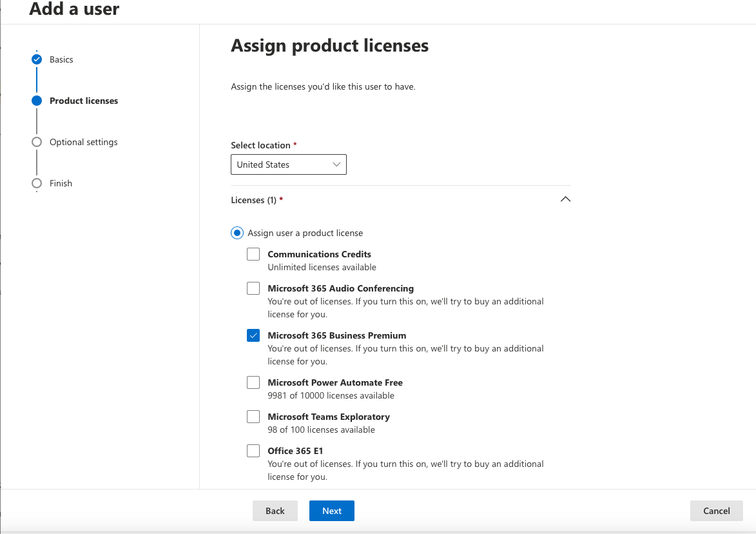Click the Product licenses step circle
Viewport: 756px width, 534px height.
coord(37,101)
